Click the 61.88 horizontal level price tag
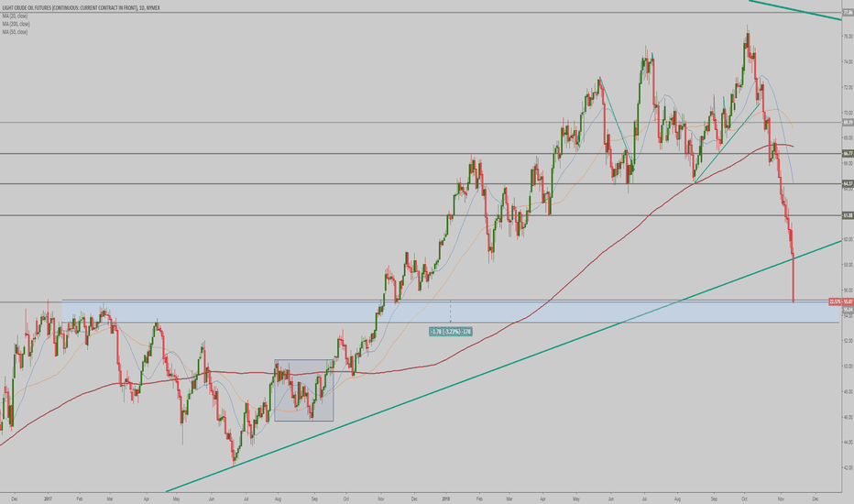This screenshot has width=854, height=504. coord(848,215)
